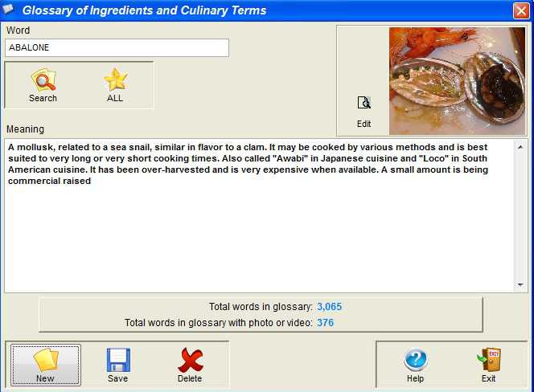Click the abalone shells photo

(x=457, y=81)
